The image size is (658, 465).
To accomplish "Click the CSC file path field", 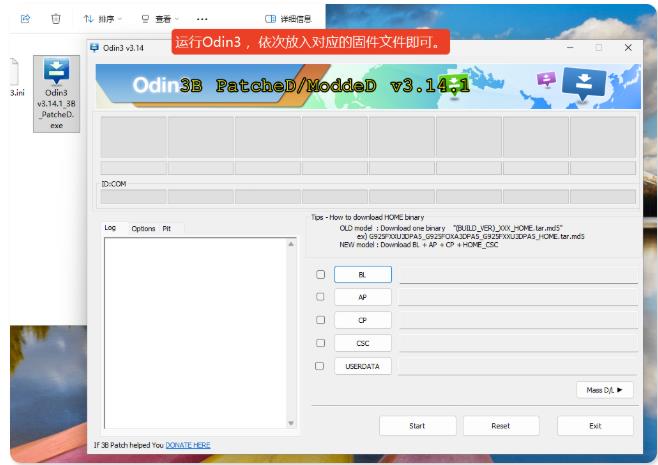I will pos(518,344).
